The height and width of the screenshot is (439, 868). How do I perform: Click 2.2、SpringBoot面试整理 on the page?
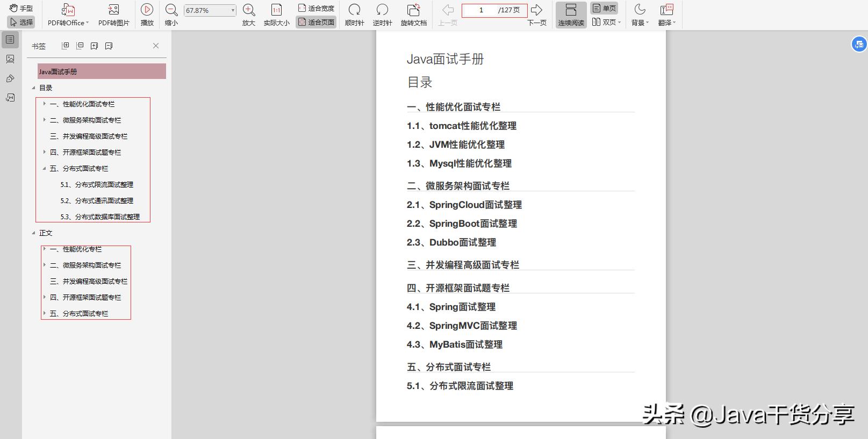click(462, 224)
